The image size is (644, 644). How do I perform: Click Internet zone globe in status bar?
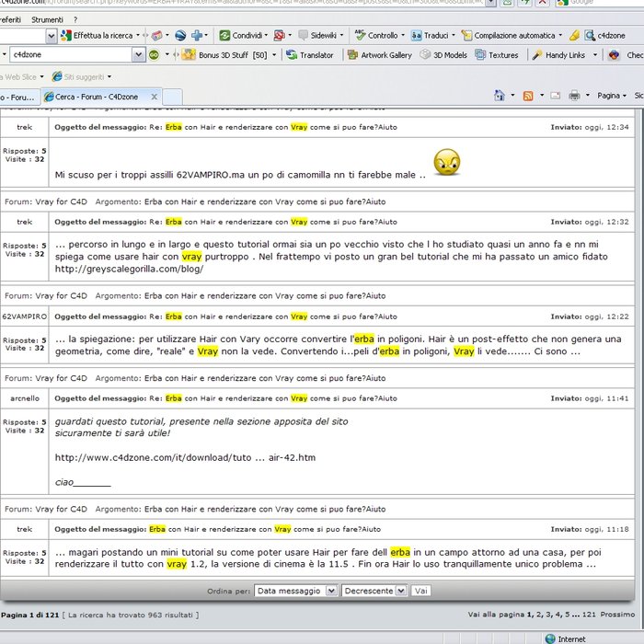[x=550, y=638]
